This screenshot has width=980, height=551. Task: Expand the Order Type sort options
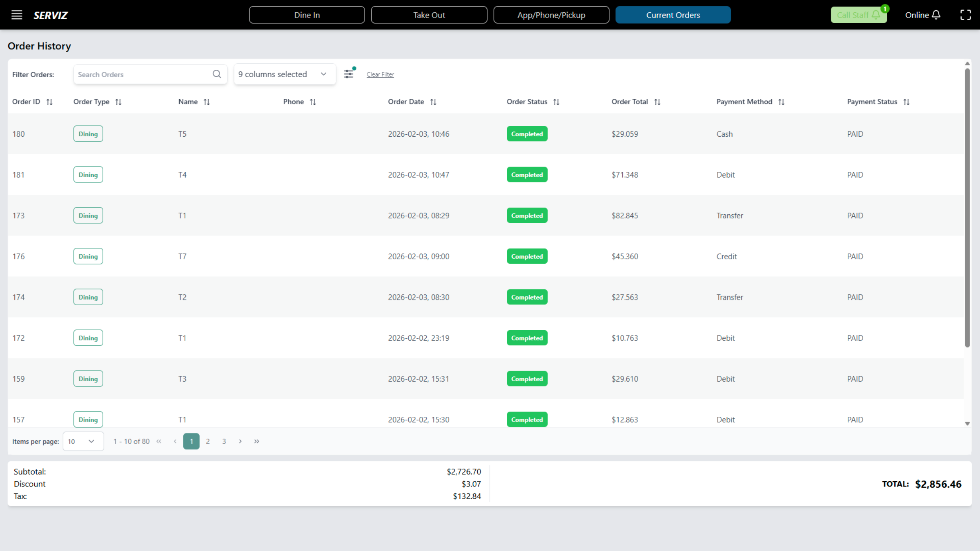119,102
